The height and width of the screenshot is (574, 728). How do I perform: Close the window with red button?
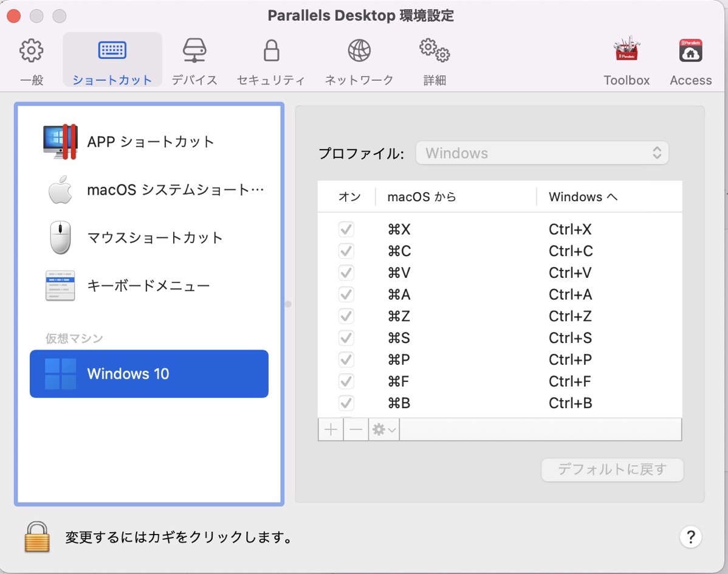(14, 16)
